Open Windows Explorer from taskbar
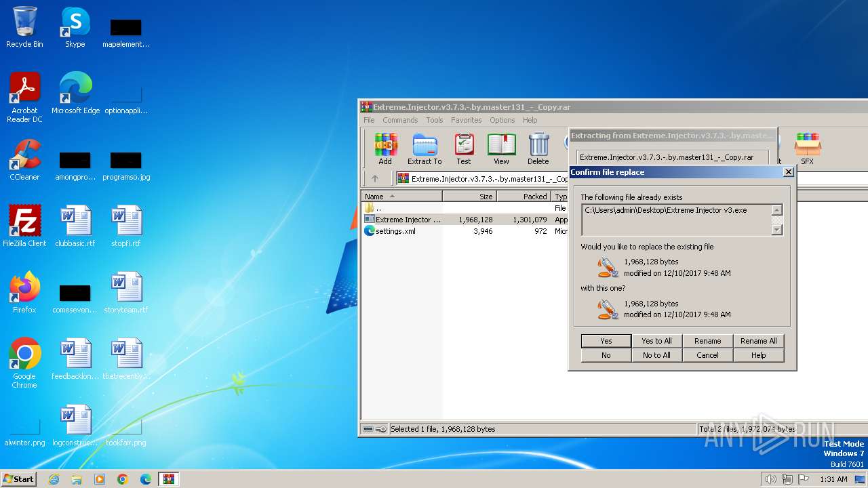This screenshot has width=868, height=488. click(x=77, y=479)
